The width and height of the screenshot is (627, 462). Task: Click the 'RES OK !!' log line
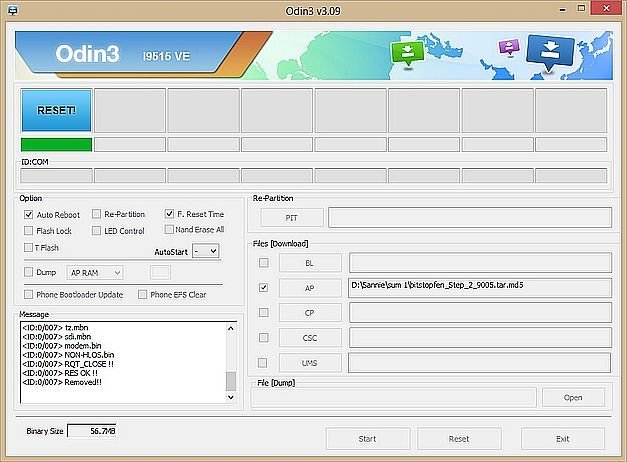coord(60,373)
